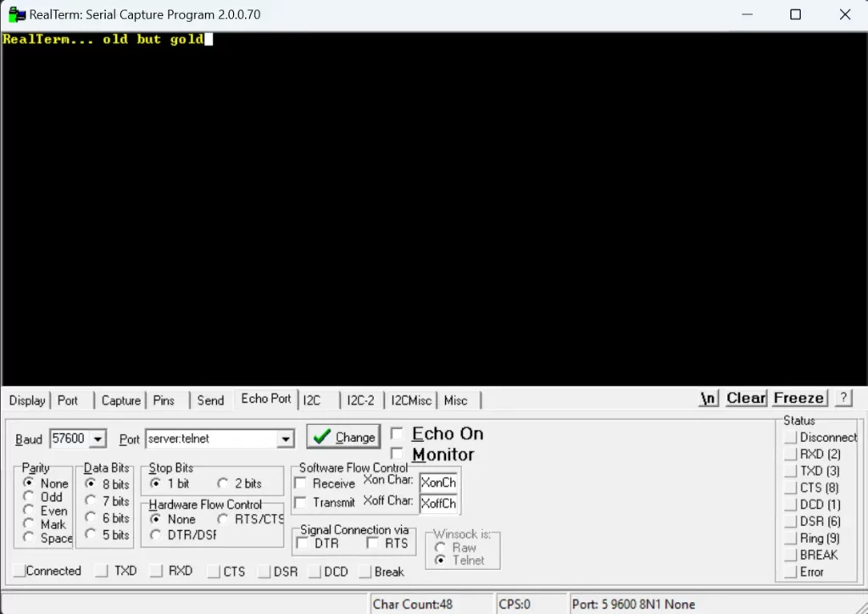868x614 pixels.
Task: Enable the Monitor checkbox
Action: coord(397,454)
